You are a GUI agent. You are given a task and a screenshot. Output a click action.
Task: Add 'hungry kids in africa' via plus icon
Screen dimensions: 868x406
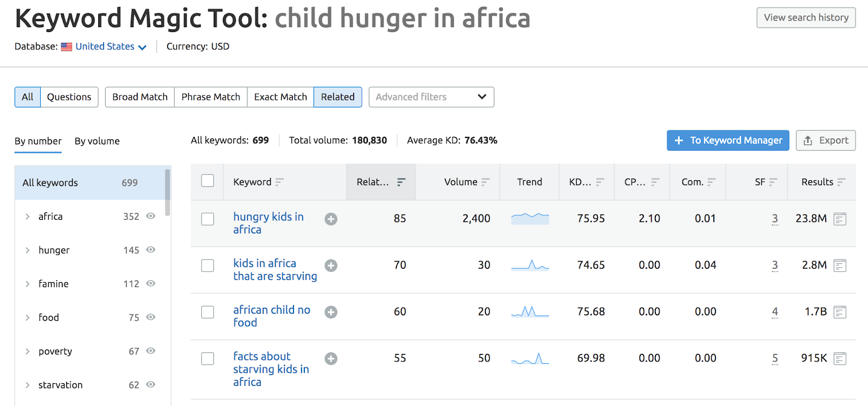click(331, 219)
